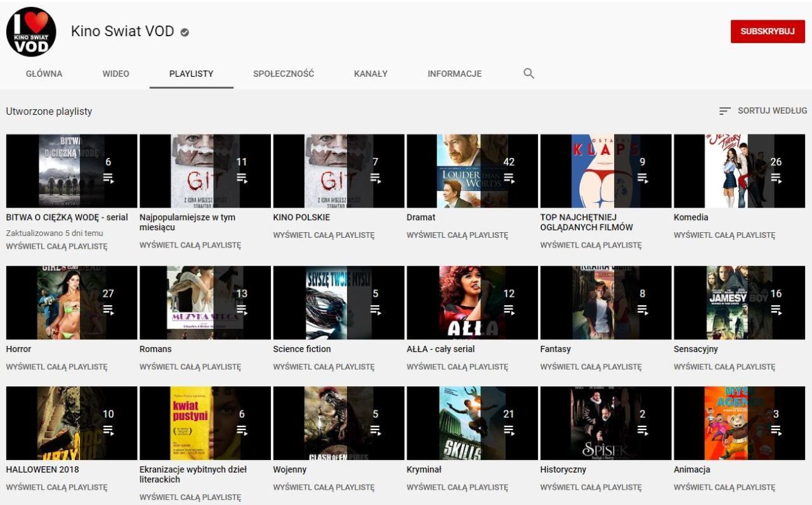
Task: Click WYŚWIETL CAŁĄ PLAYLISTĘ under KINO POLSKIE
Action: point(324,235)
